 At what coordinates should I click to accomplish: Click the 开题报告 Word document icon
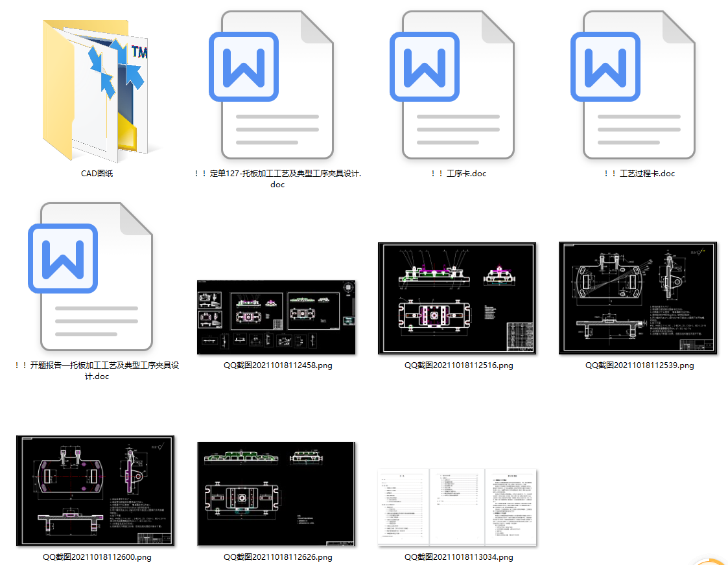point(96,277)
